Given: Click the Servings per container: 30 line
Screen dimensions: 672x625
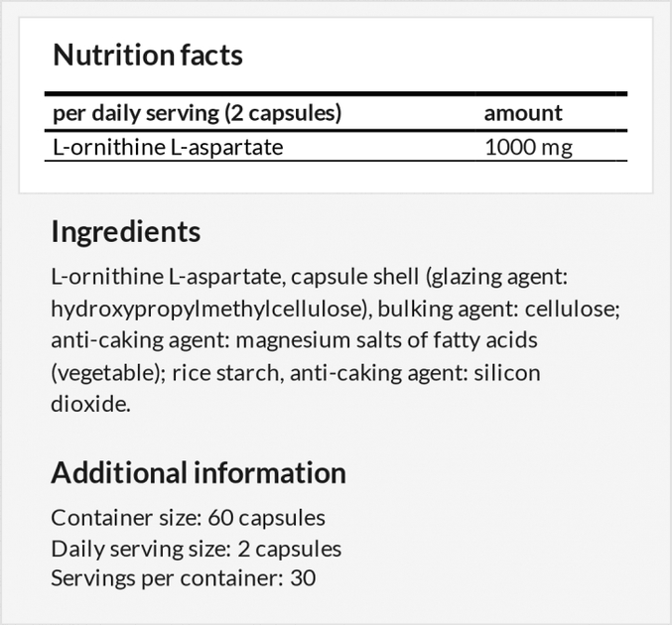Looking at the screenshot, I should point(184,577).
